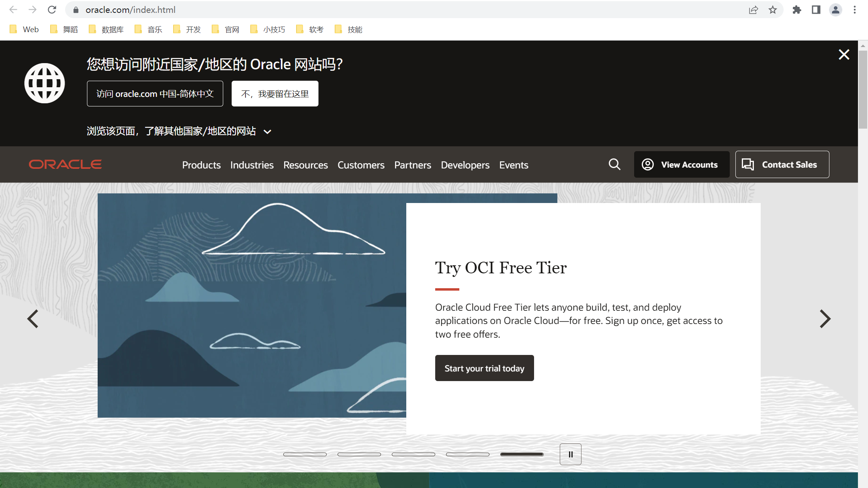Open the Industries menu
This screenshot has height=488, width=868.
click(252, 165)
